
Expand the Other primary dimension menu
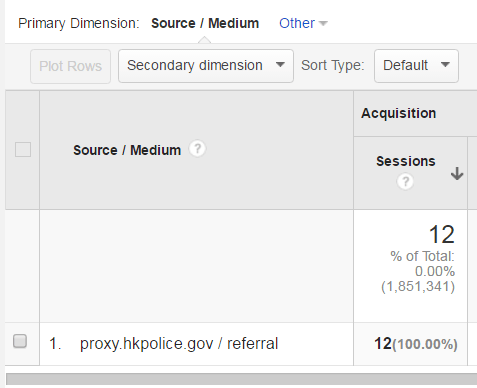(303, 23)
